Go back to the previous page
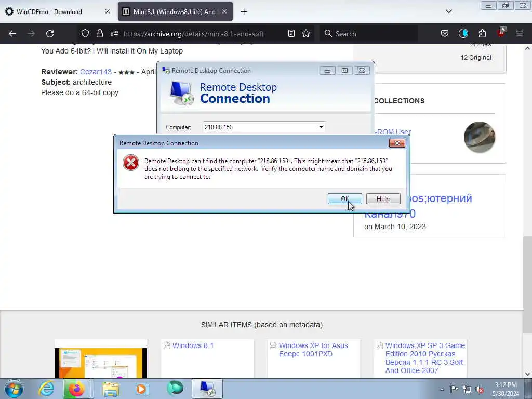 click(x=12, y=34)
